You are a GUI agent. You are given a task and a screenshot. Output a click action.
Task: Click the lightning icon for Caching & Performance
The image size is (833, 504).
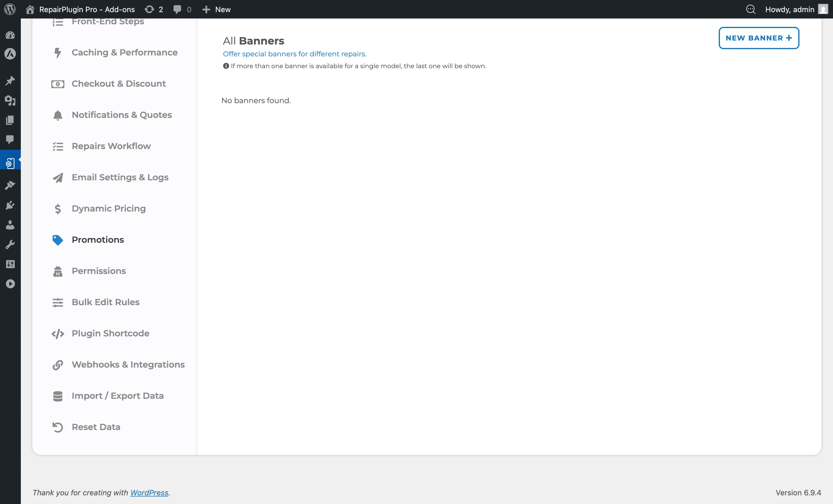(58, 53)
